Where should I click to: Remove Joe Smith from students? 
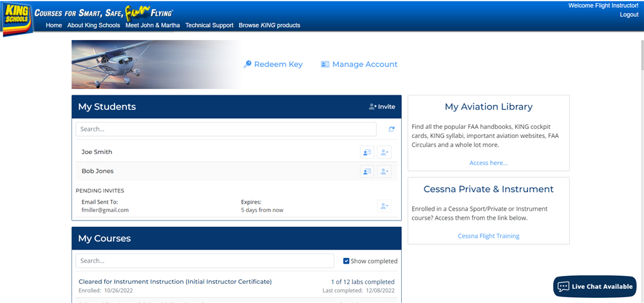click(384, 152)
